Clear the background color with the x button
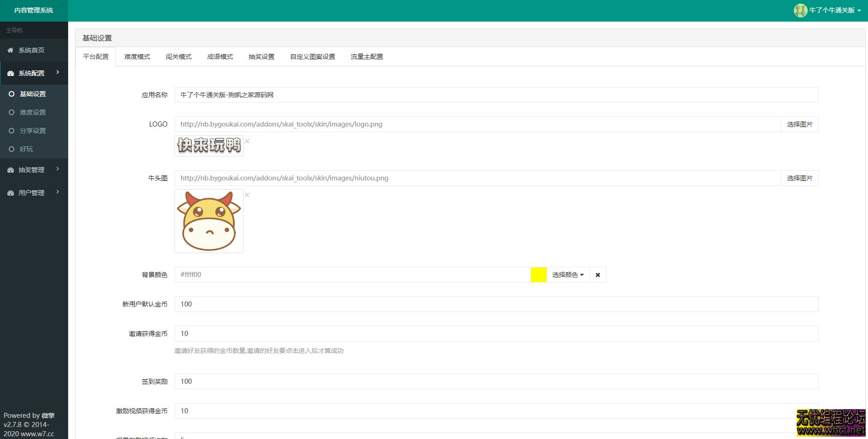Image resolution: width=868 pixels, height=439 pixels. [x=598, y=275]
